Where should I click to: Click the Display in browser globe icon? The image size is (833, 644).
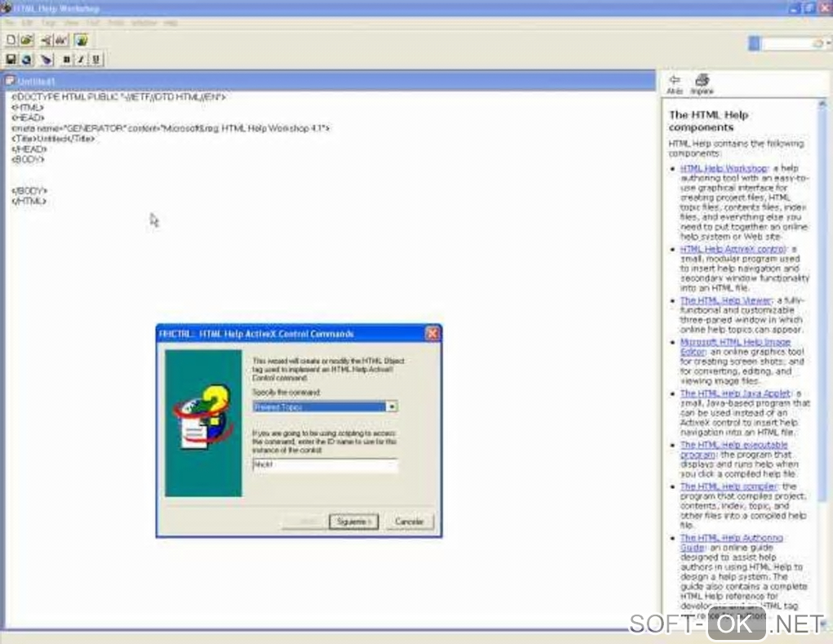pyautogui.click(x=27, y=60)
